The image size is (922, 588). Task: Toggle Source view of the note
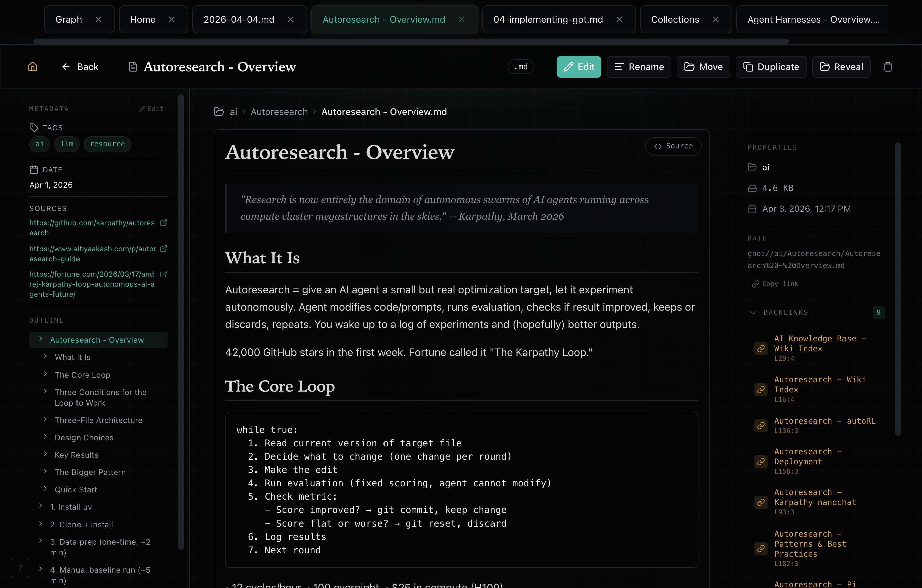[673, 146]
